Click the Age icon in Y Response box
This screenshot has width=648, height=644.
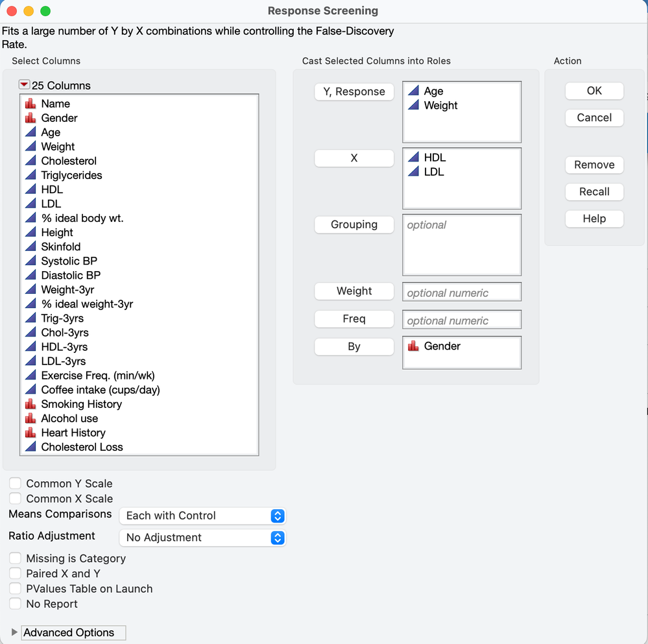413,91
